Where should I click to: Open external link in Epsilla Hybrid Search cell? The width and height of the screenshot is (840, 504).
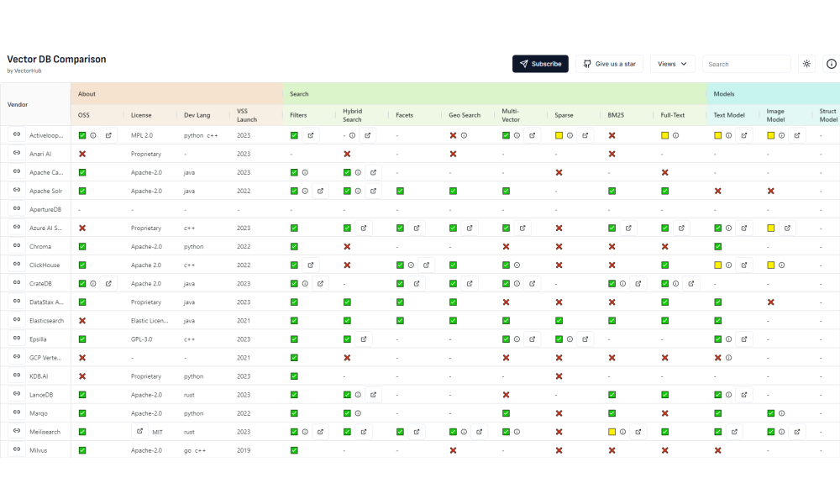coord(363,339)
